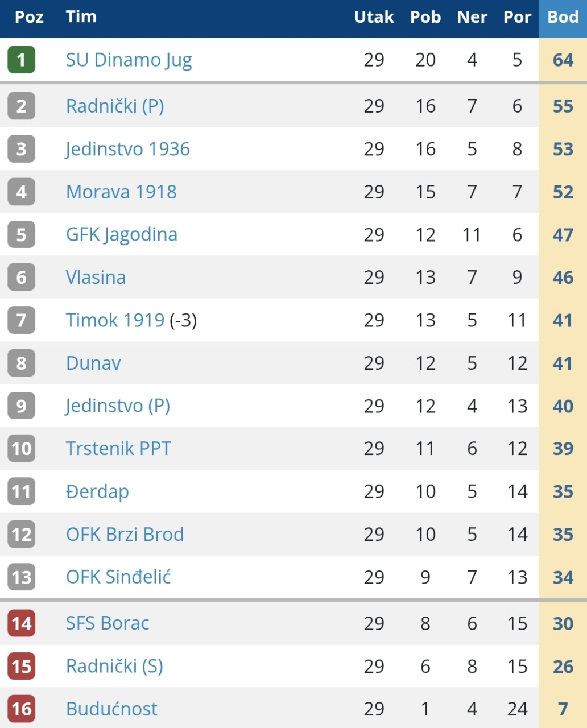Open the Timok 1919 team link

point(115,320)
